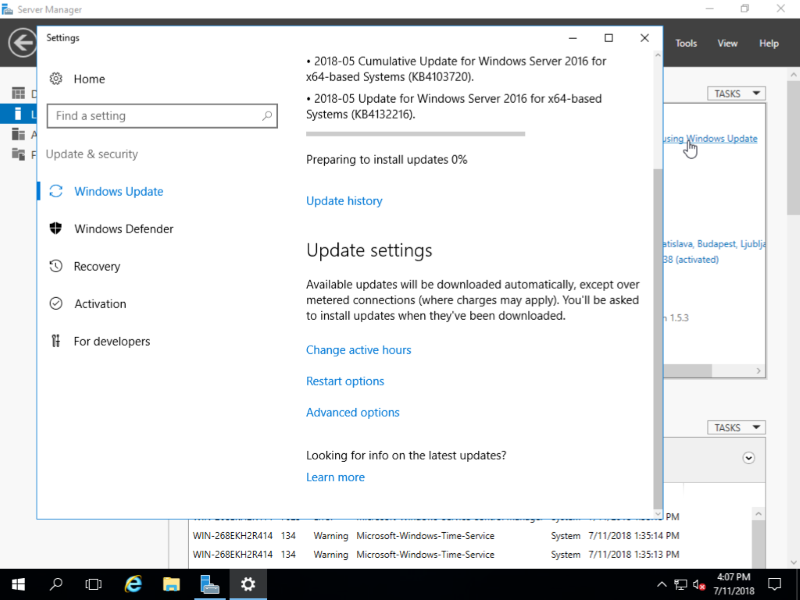Expand the Events filter chevron
This screenshot has width=800, height=600.
click(748, 458)
